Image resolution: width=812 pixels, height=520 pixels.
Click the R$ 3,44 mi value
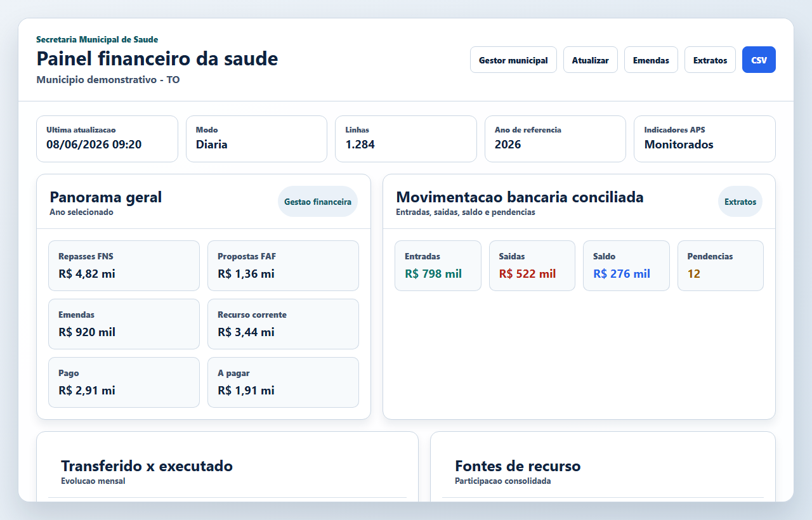(x=246, y=332)
